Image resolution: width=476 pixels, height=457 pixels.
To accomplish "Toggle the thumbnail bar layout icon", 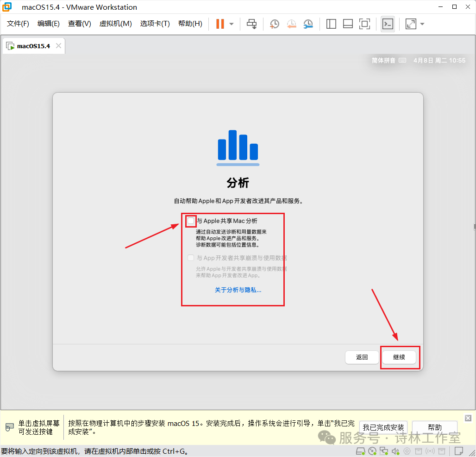I will pos(348,24).
